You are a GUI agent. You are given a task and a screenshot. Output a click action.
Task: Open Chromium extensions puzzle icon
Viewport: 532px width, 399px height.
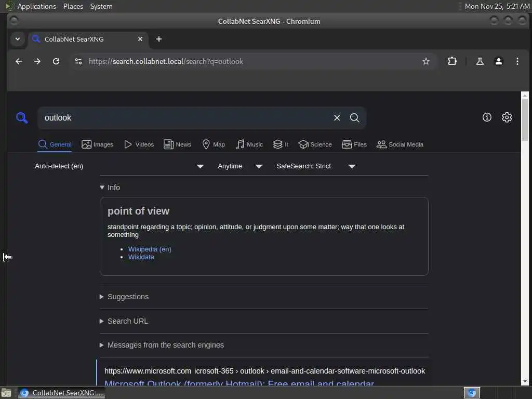[x=453, y=61]
